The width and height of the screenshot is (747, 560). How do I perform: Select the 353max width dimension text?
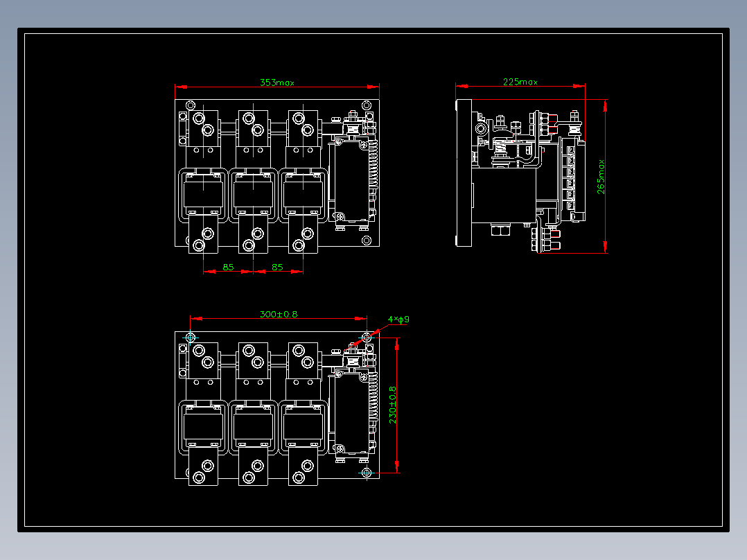[x=276, y=82]
